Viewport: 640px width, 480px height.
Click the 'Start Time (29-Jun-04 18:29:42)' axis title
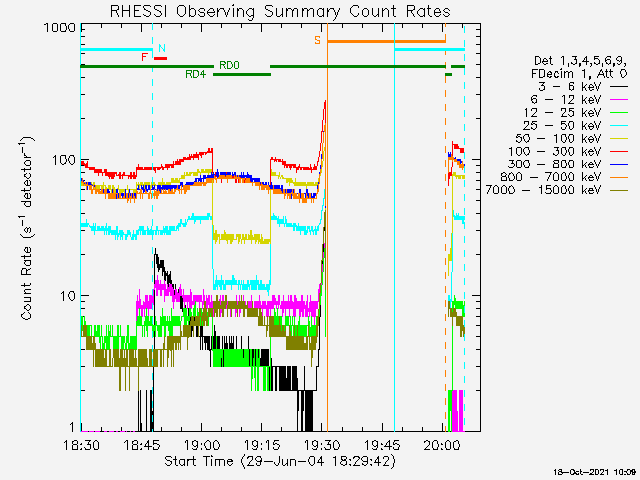pyautogui.click(x=280, y=461)
